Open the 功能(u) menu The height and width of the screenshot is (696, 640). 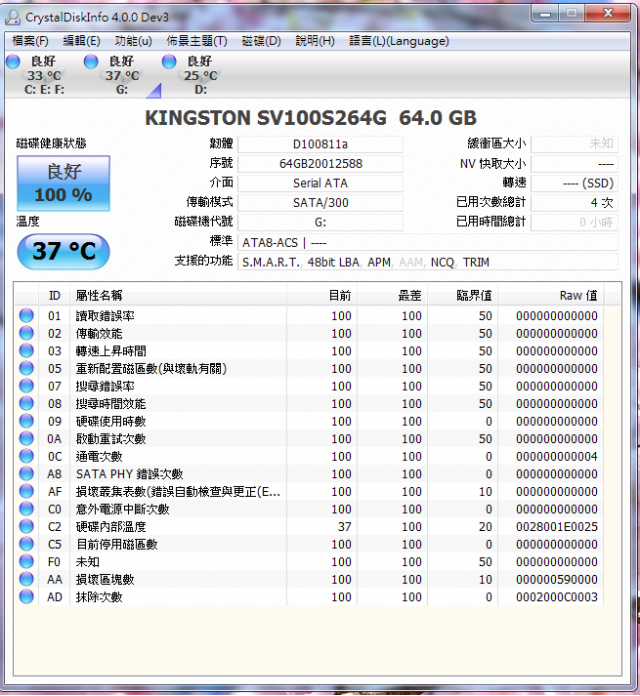(133, 41)
